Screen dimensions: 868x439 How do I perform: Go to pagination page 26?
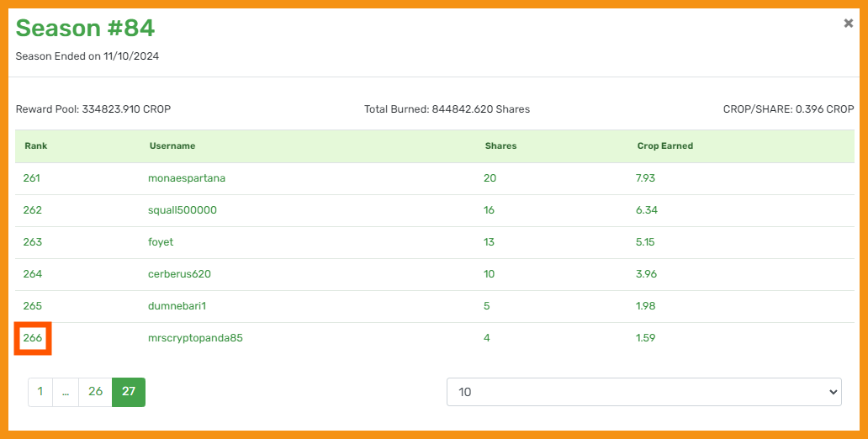(x=95, y=392)
